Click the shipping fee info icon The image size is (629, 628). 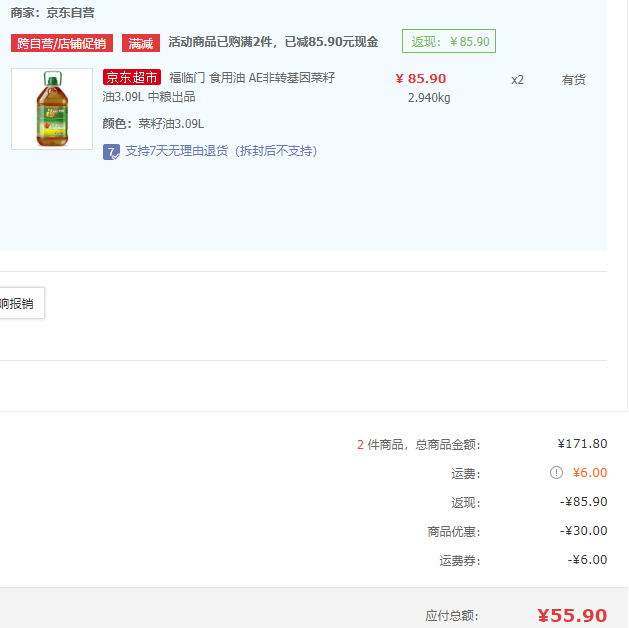pos(556,473)
